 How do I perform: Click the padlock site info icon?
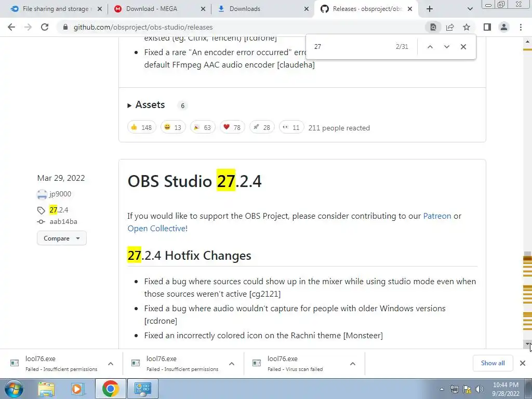point(65,27)
